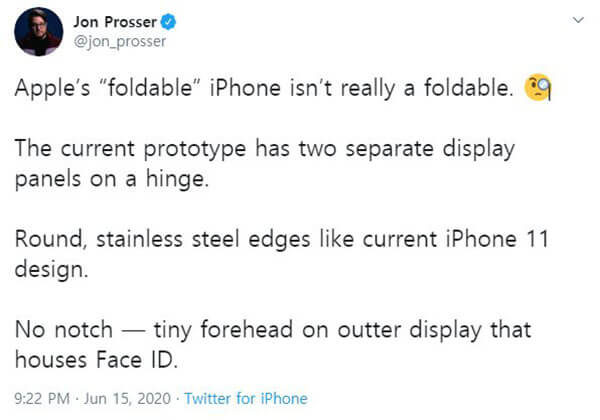Click the word "prototype" in tweet

coord(195,149)
